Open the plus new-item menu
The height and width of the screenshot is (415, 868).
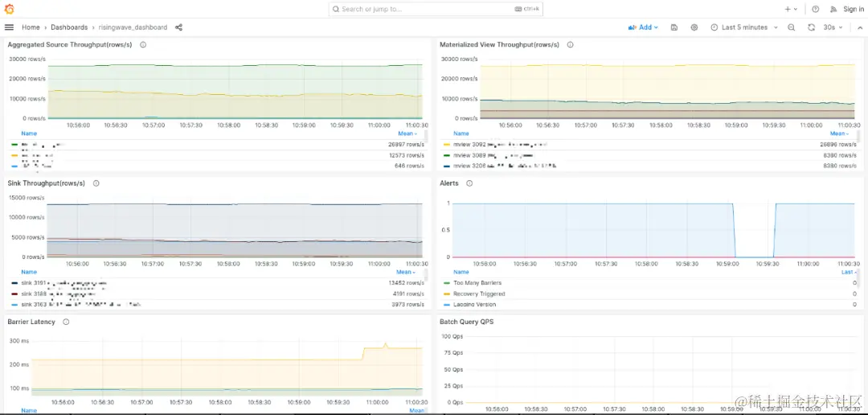791,9
